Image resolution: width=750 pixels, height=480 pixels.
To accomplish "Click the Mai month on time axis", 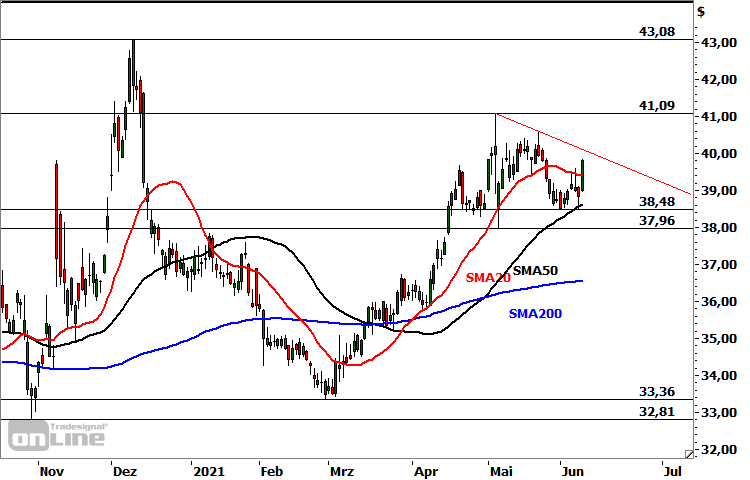I will pos(498,469).
